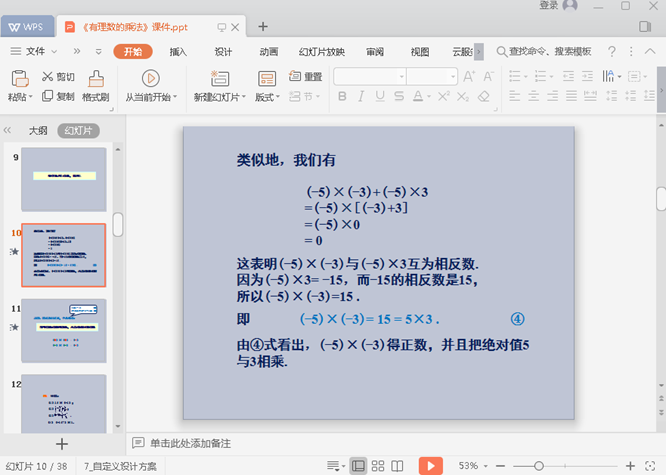The image size is (666, 475).
Task: Click the font color A icon
Action: pos(418,96)
